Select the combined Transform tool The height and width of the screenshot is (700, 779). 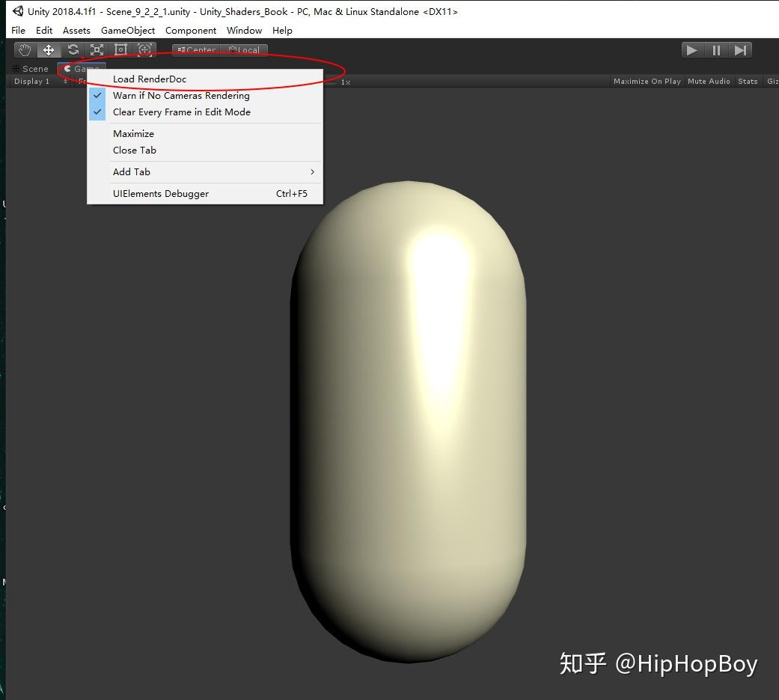point(144,50)
